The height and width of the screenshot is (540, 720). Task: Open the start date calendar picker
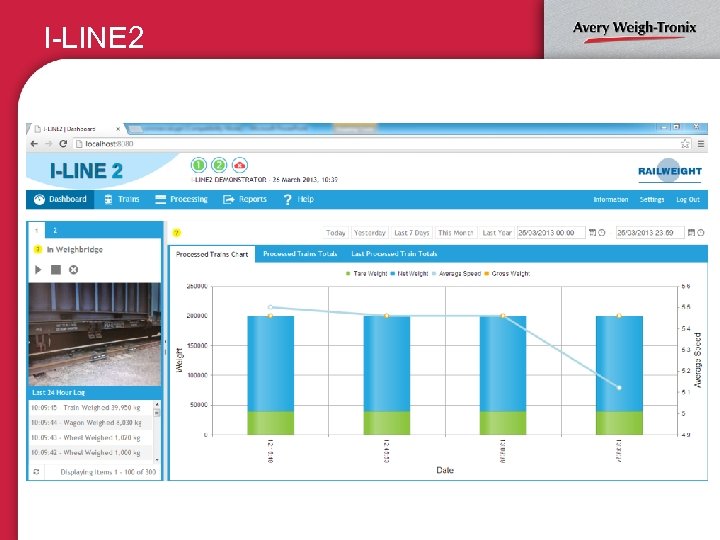(x=592, y=233)
